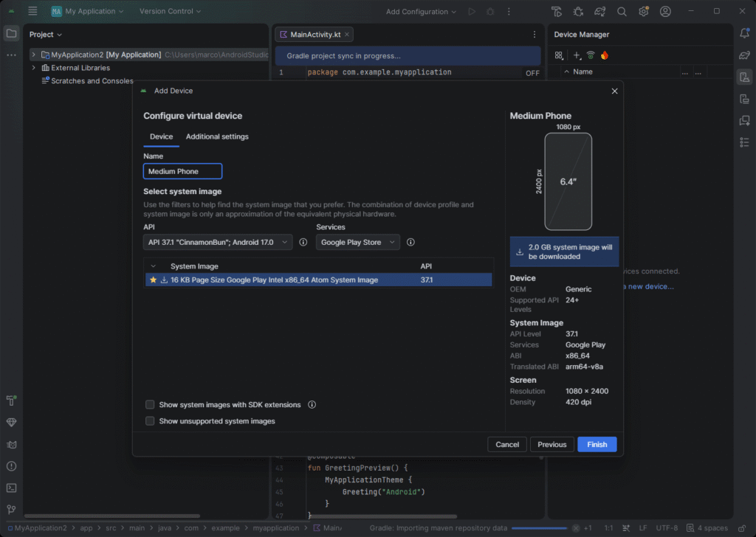Click the Finish button

[x=597, y=445]
